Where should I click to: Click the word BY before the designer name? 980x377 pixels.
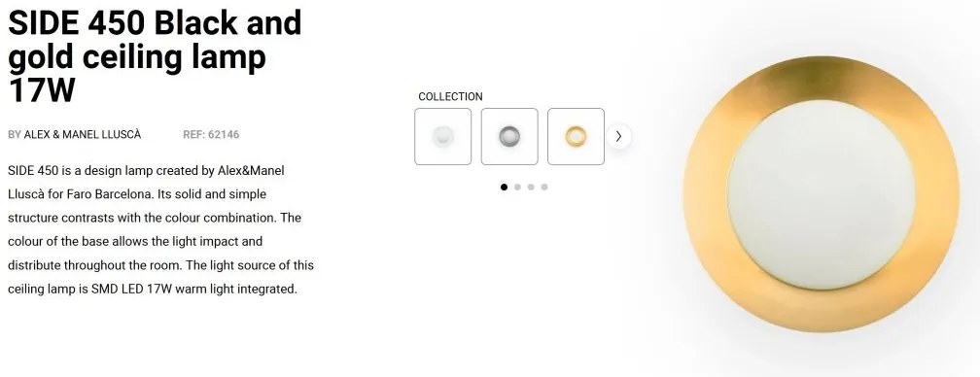(15, 134)
